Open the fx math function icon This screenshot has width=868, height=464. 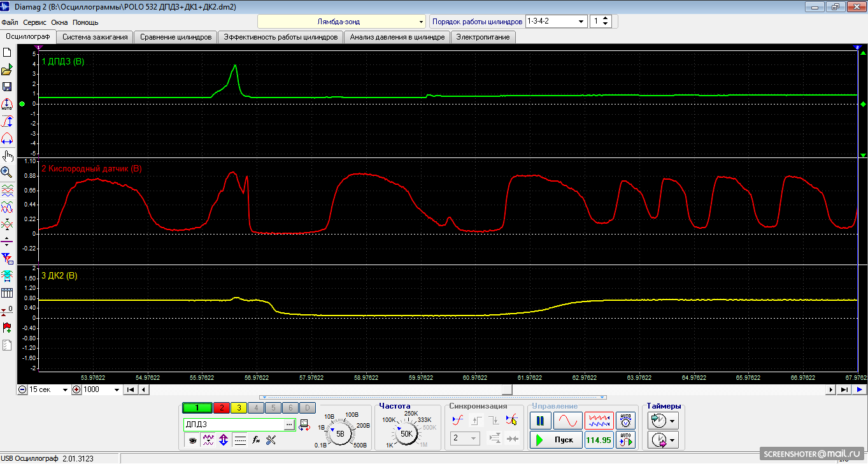(256, 440)
